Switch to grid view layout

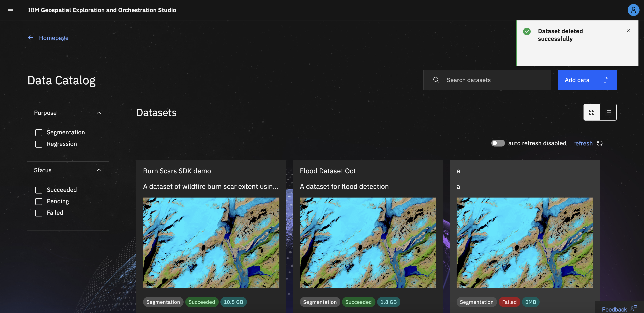point(591,112)
